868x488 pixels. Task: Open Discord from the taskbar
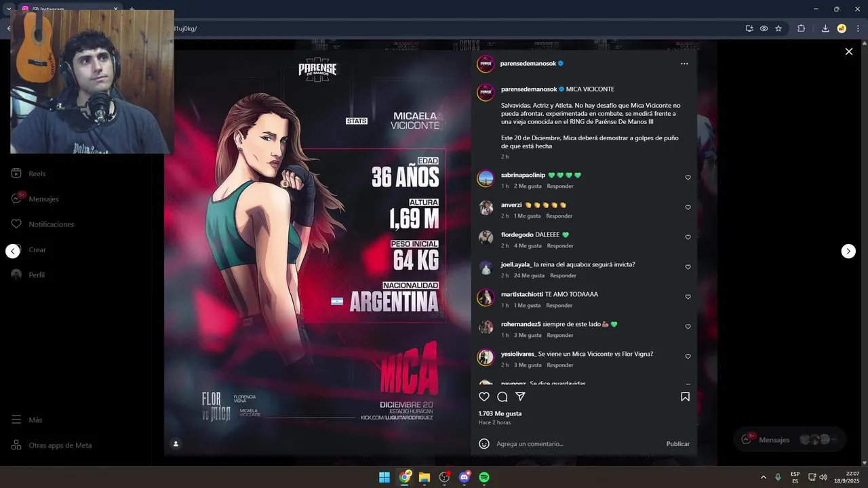[465, 477]
